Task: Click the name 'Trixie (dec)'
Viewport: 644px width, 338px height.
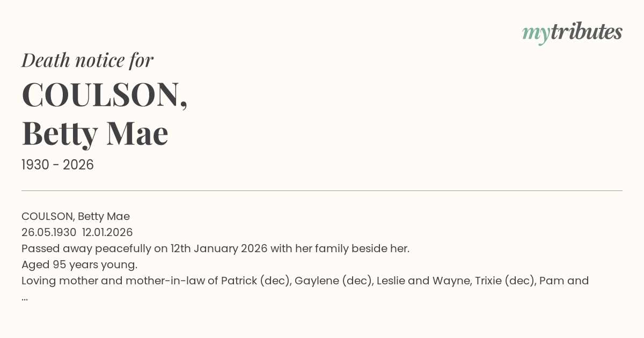Action: point(504,281)
